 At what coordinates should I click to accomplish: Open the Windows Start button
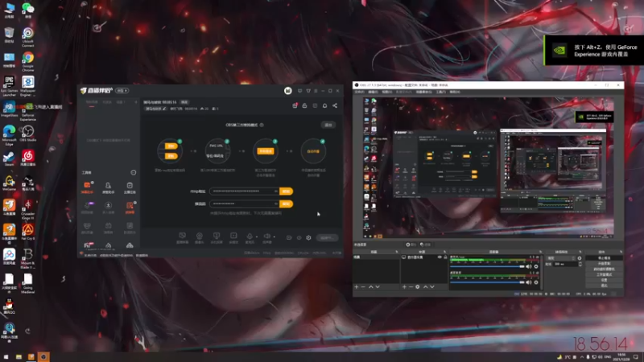coord(6,357)
